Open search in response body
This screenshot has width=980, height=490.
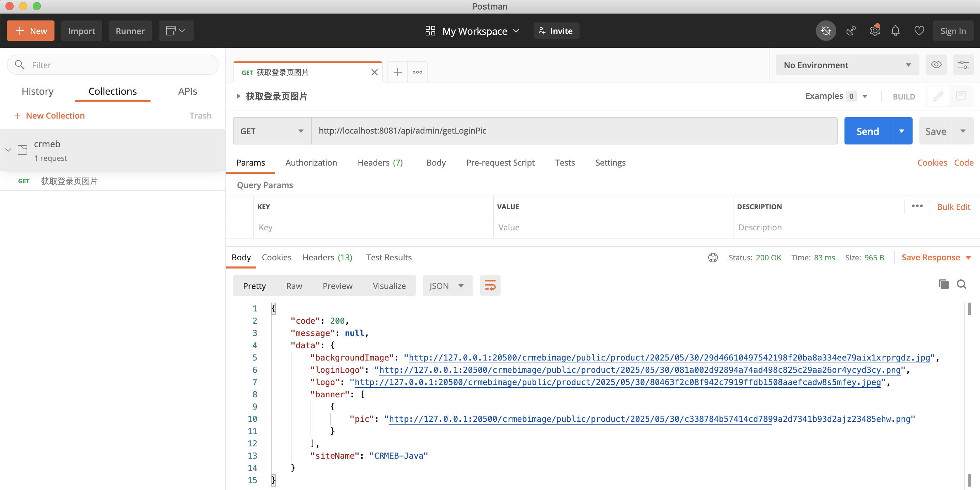962,285
